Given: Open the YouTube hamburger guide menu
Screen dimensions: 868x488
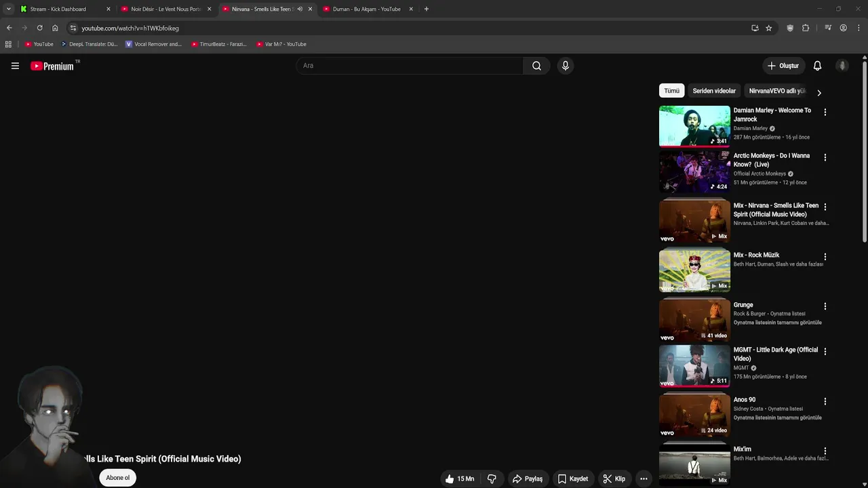Looking at the screenshot, I should click(15, 66).
